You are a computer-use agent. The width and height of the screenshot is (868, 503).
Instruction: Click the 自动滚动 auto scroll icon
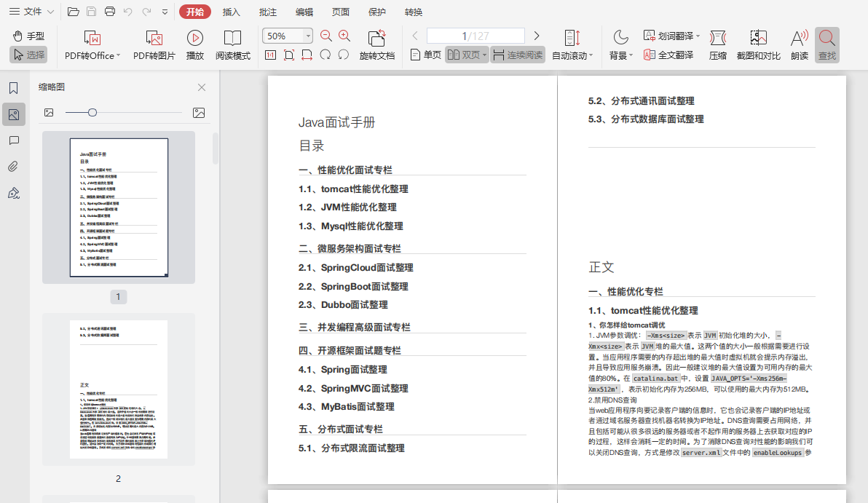pyautogui.click(x=572, y=38)
